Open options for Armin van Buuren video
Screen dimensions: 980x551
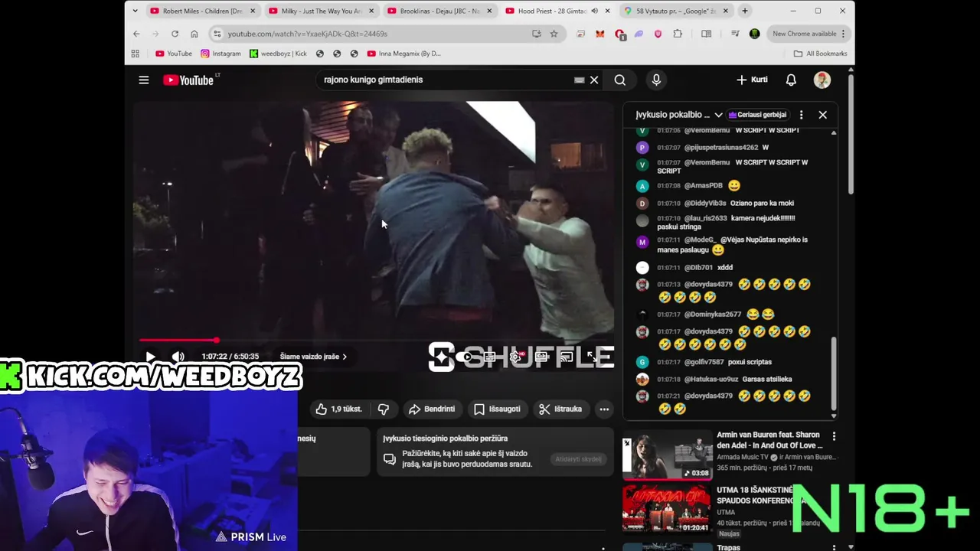coord(834,437)
